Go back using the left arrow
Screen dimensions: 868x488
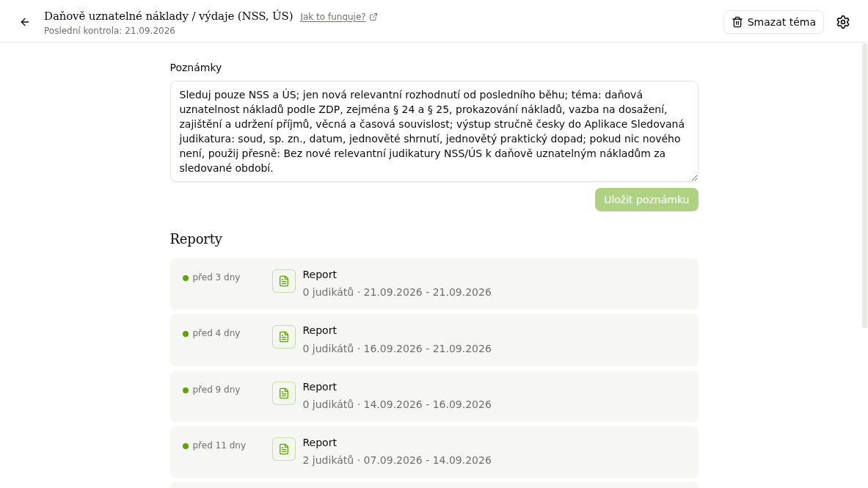[x=25, y=22]
